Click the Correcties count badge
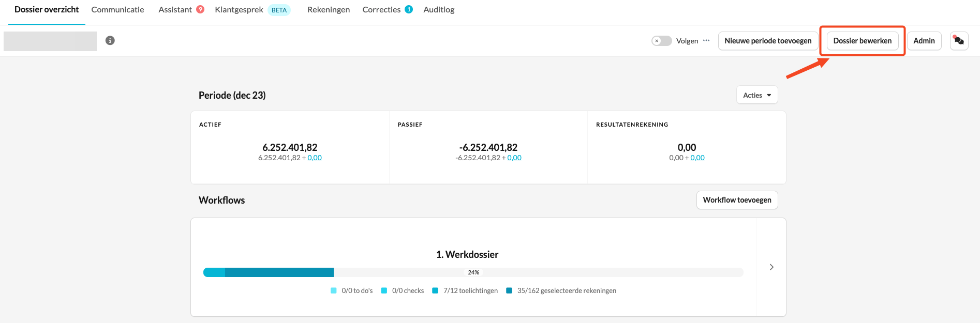This screenshot has height=323, width=980. coord(409,9)
